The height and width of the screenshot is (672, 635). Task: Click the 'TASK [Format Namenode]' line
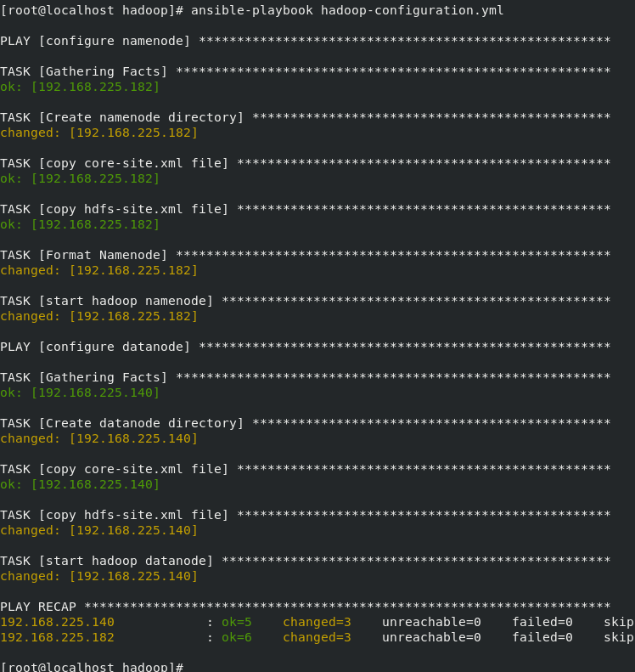pyautogui.click(x=83, y=255)
